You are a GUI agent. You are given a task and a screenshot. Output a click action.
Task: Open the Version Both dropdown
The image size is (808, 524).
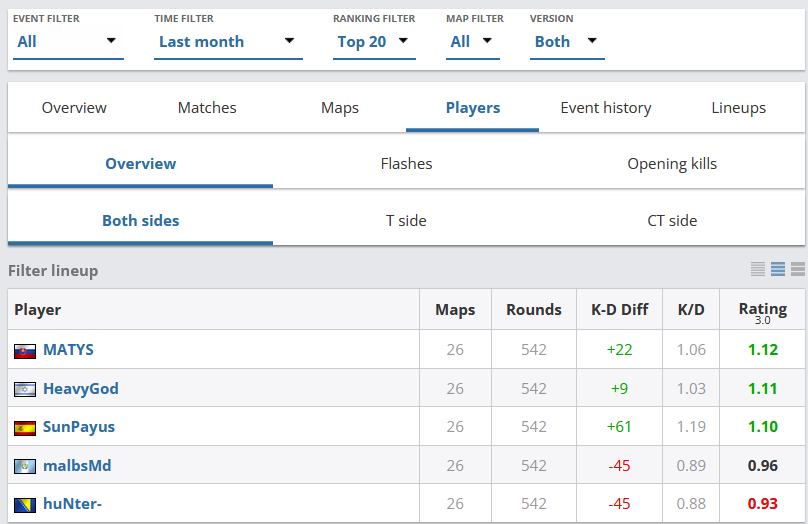(x=567, y=41)
